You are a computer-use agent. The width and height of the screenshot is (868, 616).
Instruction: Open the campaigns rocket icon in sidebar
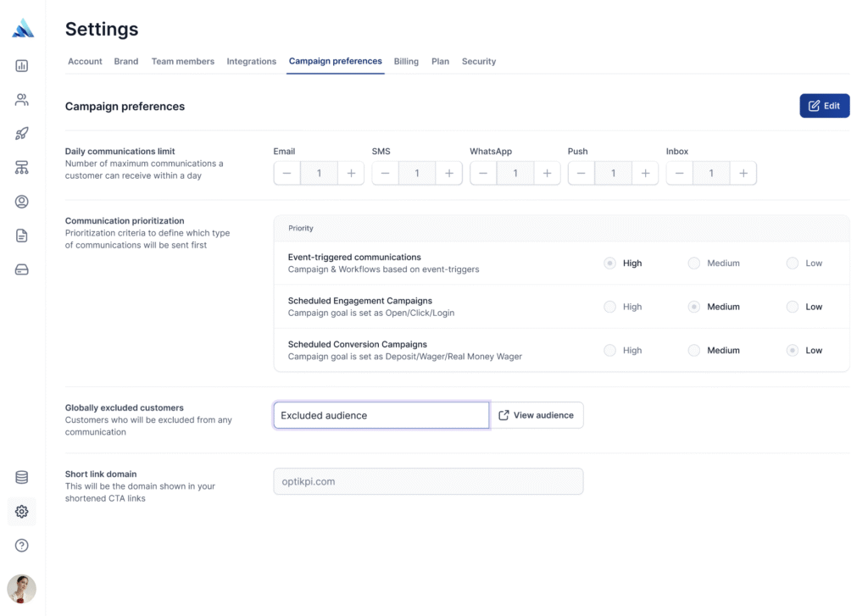[21, 133]
